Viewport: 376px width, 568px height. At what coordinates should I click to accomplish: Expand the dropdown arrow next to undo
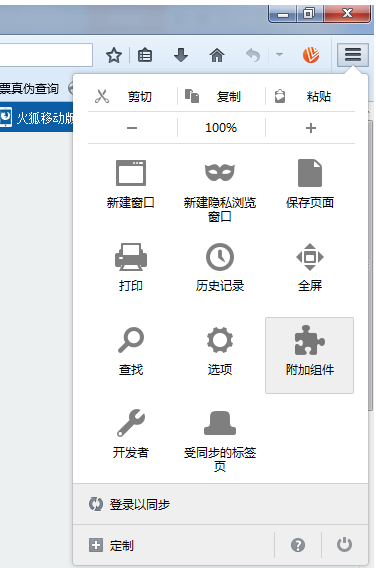coord(279,55)
